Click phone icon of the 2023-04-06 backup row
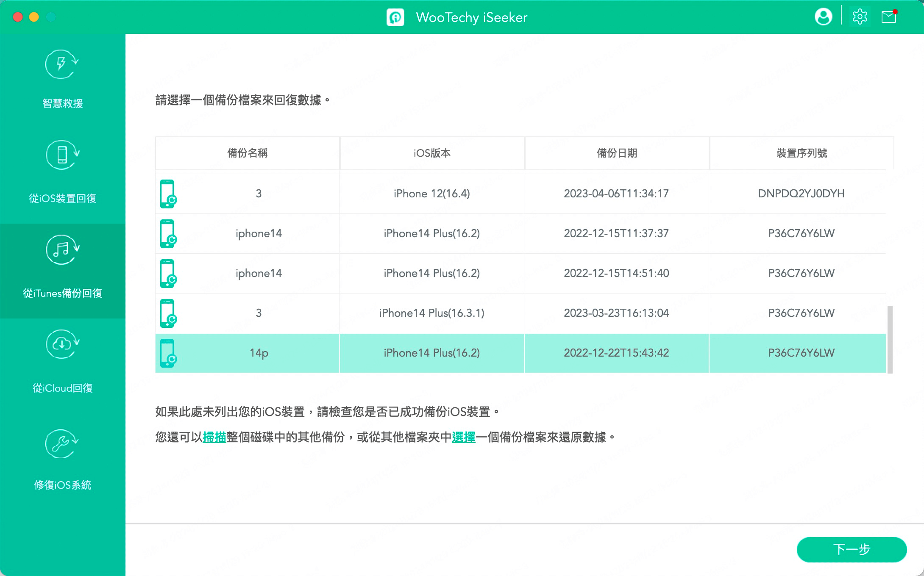924x576 pixels. coord(168,194)
